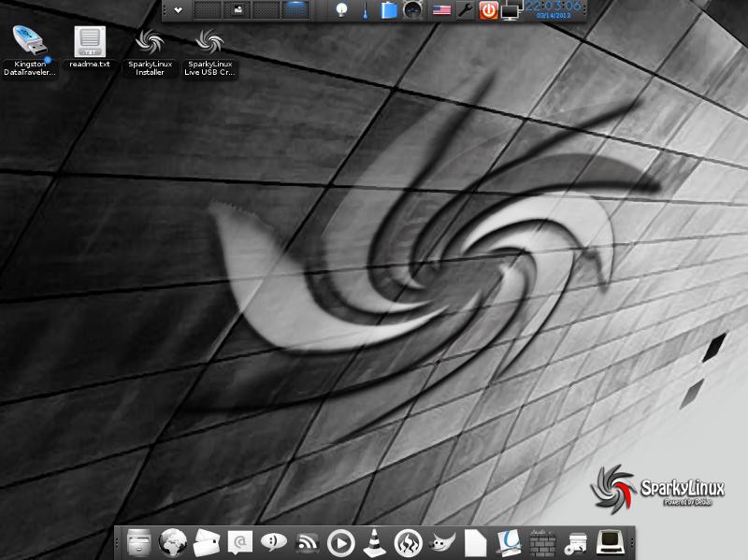Open the RSS feed reader
This screenshot has height=560, width=748.
point(308,542)
